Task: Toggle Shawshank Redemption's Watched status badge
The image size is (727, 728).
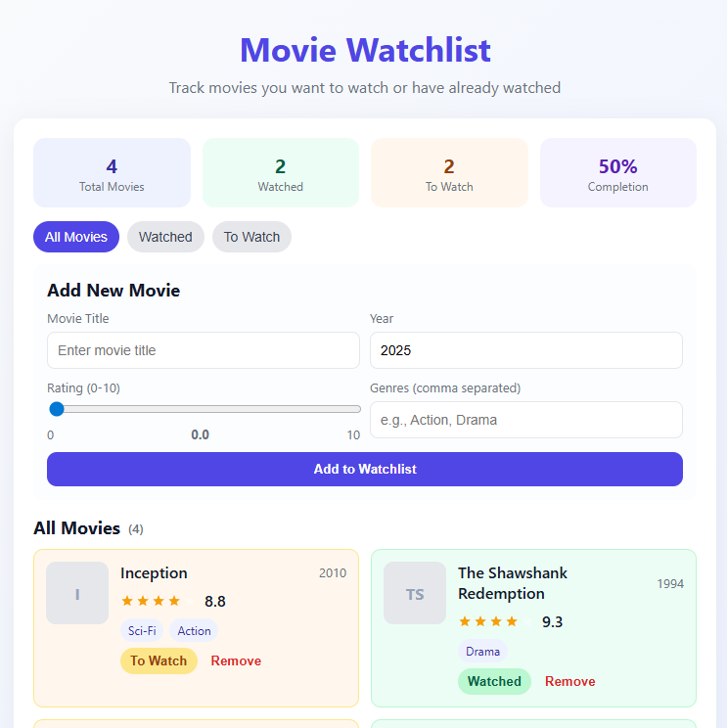Action: [x=494, y=681]
